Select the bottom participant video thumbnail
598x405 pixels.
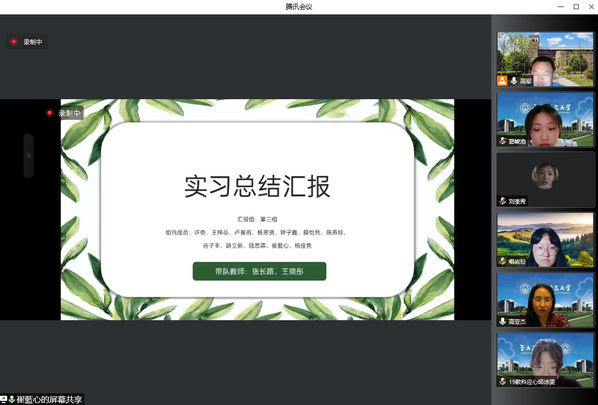pos(545,360)
